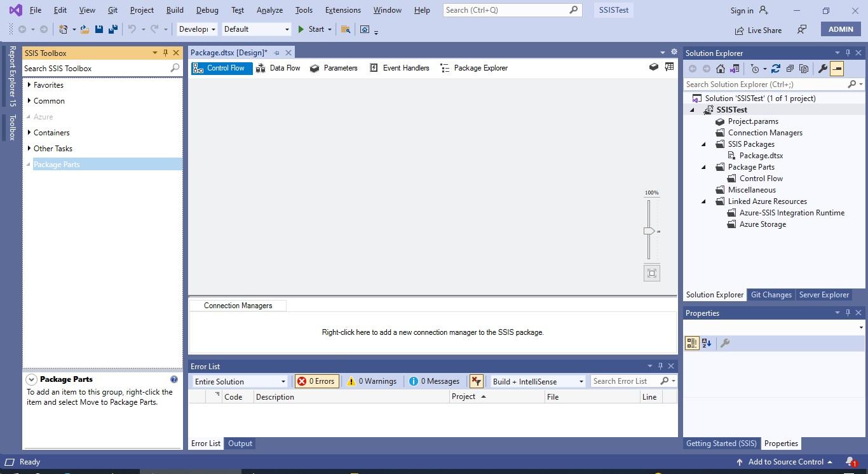Viewport: 868px width, 474px height.
Task: Toggle the Error List clear filter button
Action: [476, 381]
